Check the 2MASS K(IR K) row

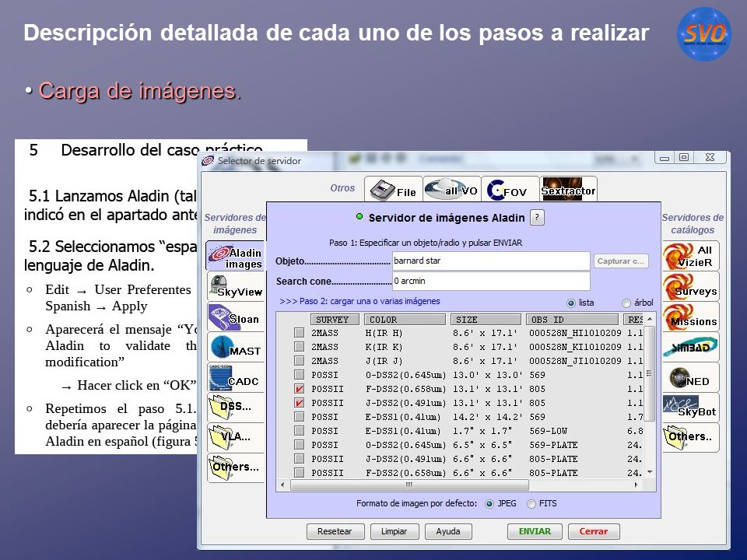[299, 347]
